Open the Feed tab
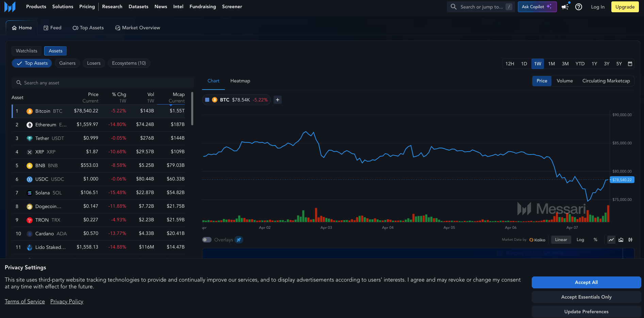 [52, 28]
